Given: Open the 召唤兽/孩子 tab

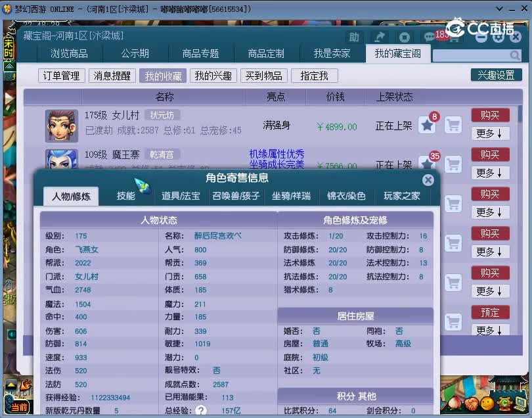Looking at the screenshot, I should pos(236,197).
